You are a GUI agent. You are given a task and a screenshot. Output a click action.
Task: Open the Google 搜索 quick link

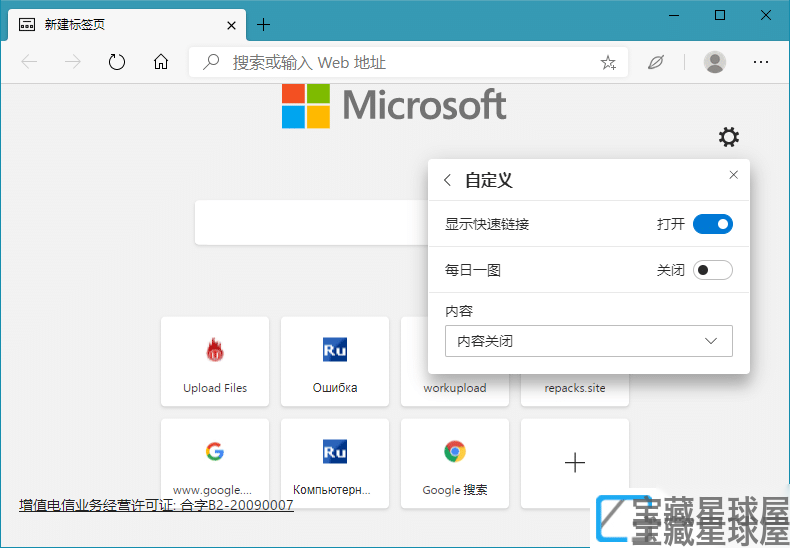point(455,463)
